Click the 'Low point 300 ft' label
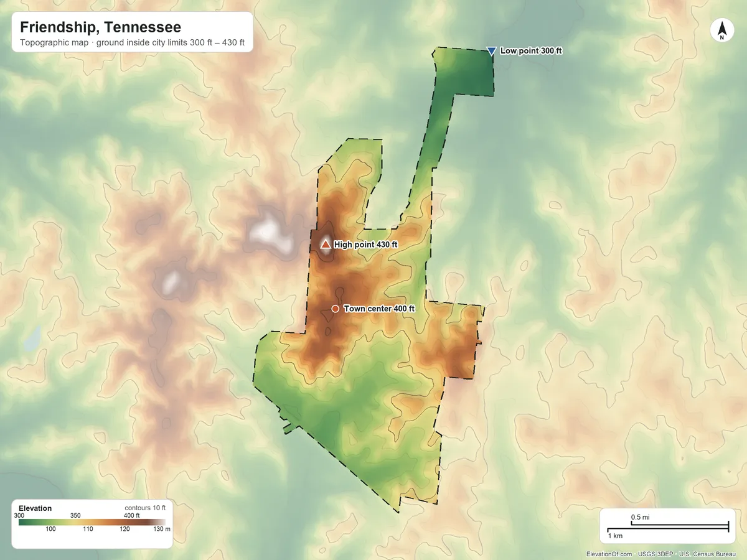Viewport: 747px width, 560px height. (x=531, y=51)
